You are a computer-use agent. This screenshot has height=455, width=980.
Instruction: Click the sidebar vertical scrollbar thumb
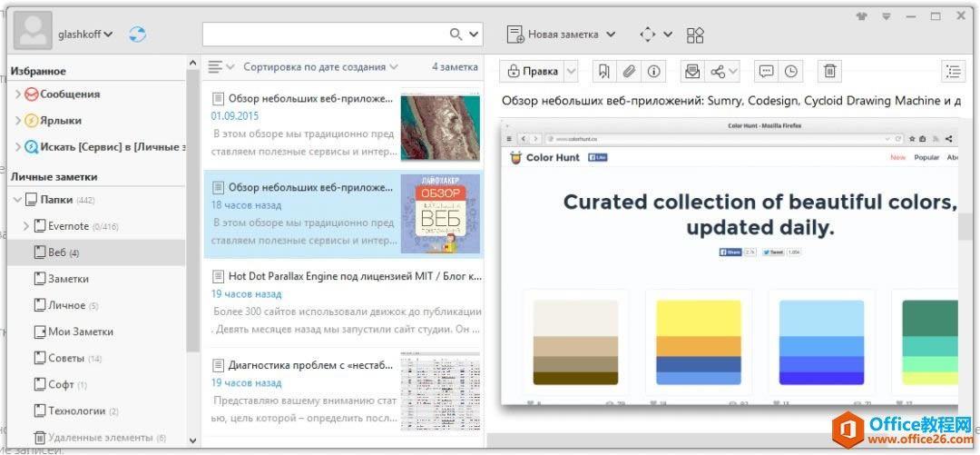(192, 210)
